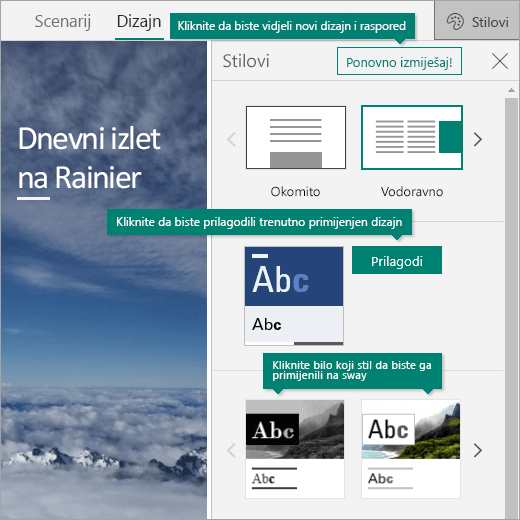Click the Okomito label text
The width and height of the screenshot is (520, 520).
[x=295, y=192]
